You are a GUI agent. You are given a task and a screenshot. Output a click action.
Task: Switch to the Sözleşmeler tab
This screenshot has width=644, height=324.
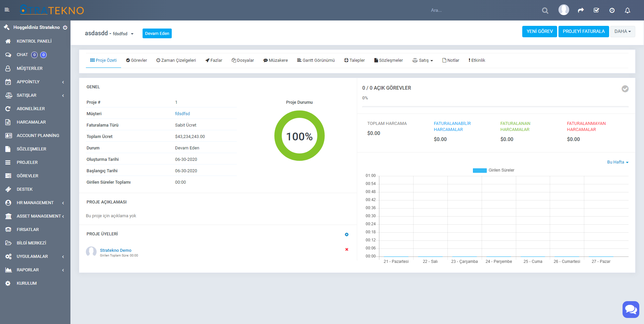tap(388, 60)
